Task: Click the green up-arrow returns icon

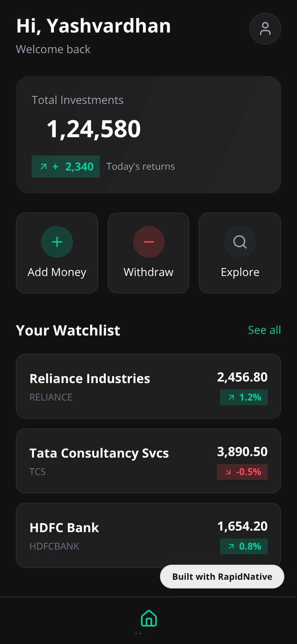Action: 44,167
